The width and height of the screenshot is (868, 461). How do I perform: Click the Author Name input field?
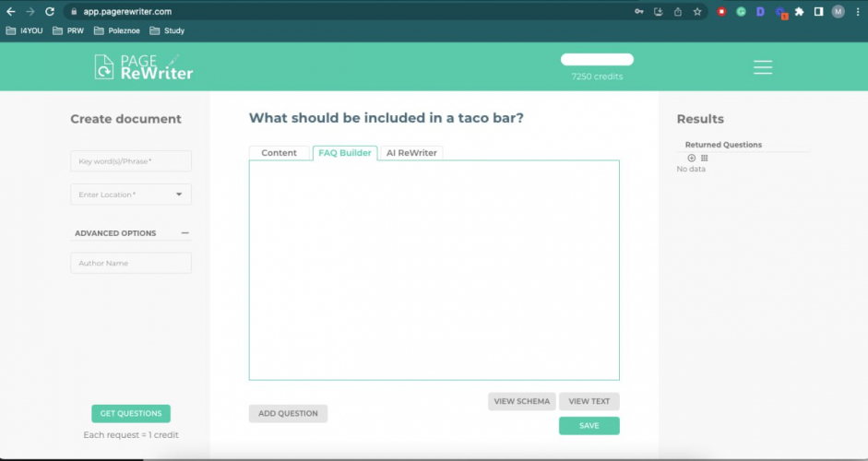[131, 263]
